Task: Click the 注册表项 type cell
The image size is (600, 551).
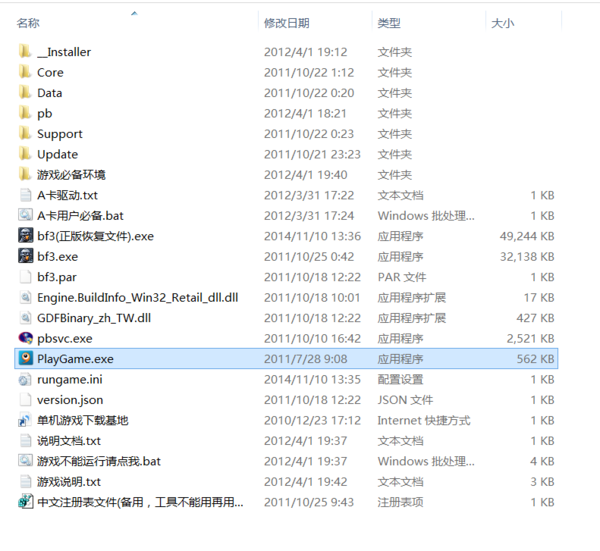Action: (x=400, y=502)
